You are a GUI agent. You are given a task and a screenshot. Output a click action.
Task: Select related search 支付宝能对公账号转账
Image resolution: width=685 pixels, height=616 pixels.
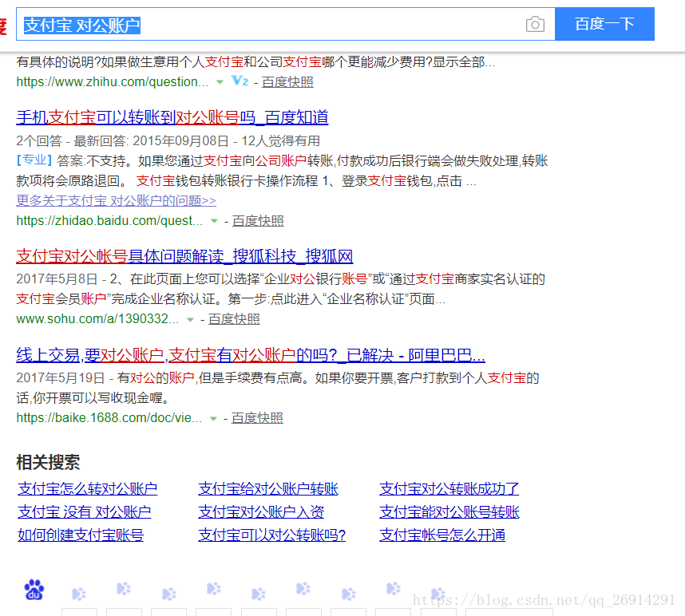click(x=449, y=511)
